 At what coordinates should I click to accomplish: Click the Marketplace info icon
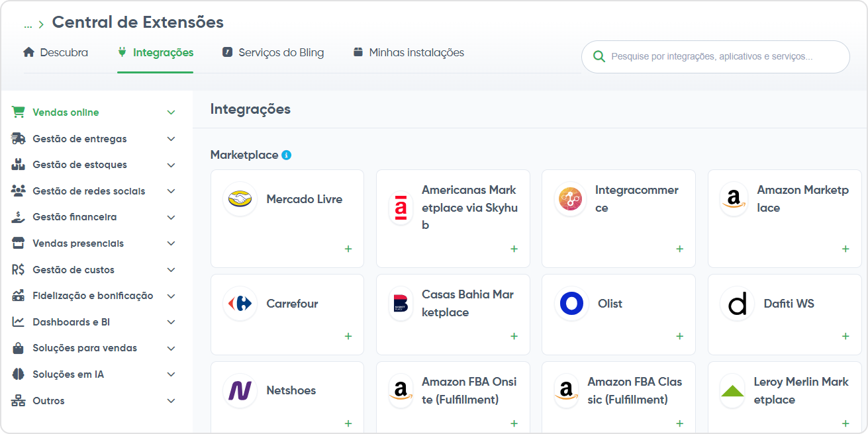pyautogui.click(x=286, y=155)
